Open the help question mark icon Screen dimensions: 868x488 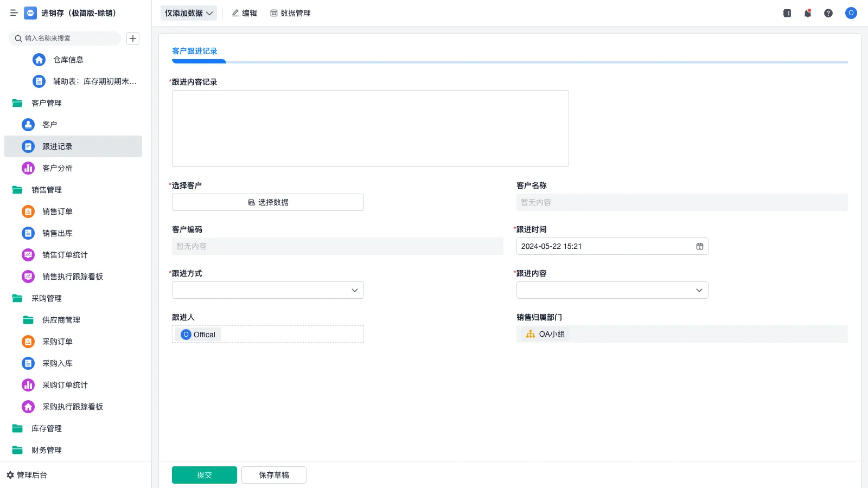[828, 13]
